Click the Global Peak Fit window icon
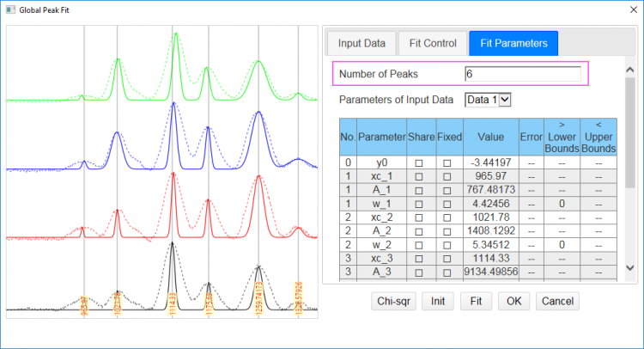This screenshot has height=349, width=644. coord(10,9)
